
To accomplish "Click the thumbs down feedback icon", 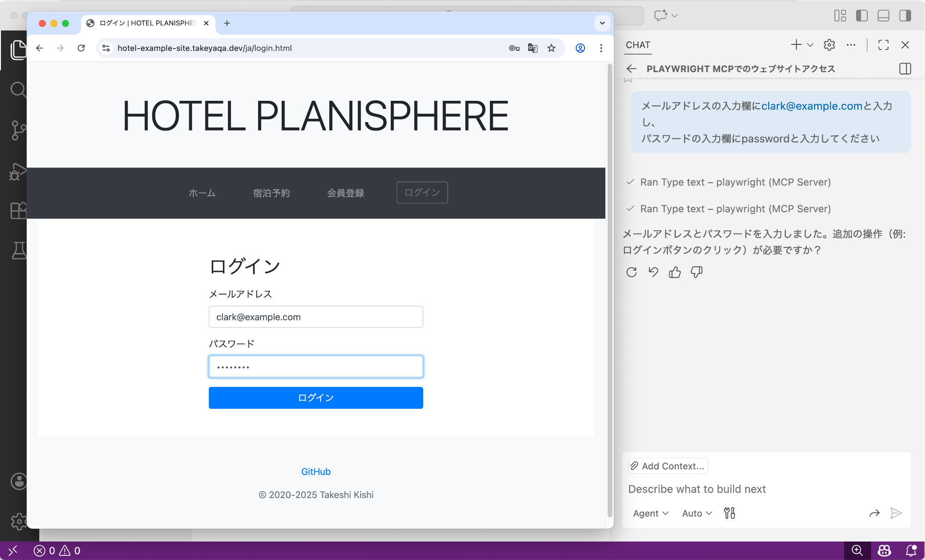I will (x=697, y=272).
